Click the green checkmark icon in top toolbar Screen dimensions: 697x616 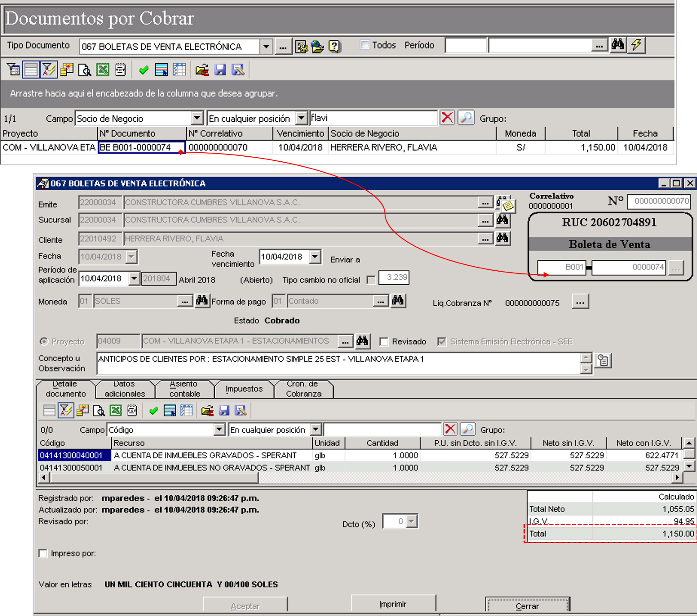point(144,70)
